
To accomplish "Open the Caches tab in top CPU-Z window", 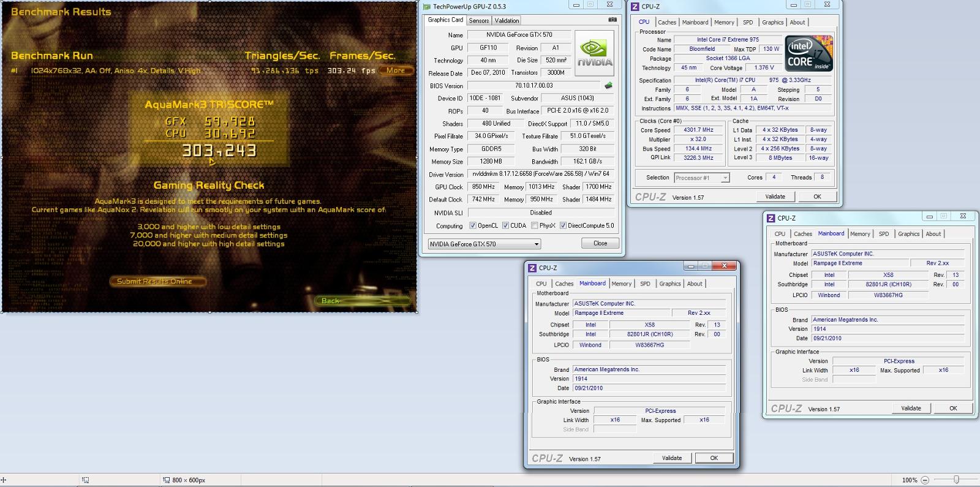I will 667,22.
